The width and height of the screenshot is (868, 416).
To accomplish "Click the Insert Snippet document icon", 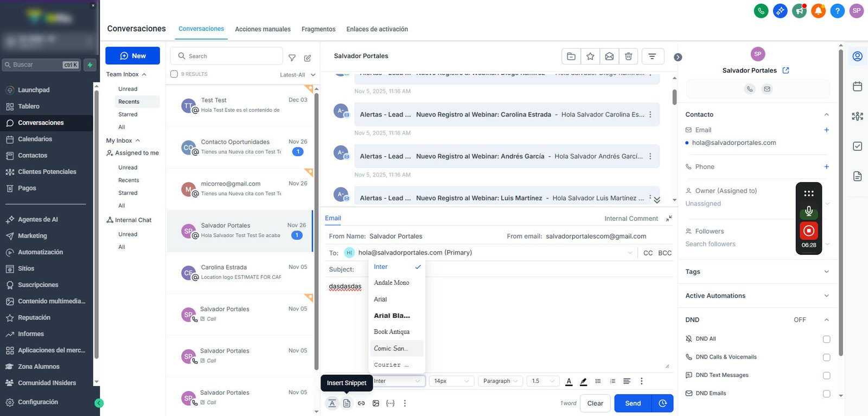I will pos(347,404).
